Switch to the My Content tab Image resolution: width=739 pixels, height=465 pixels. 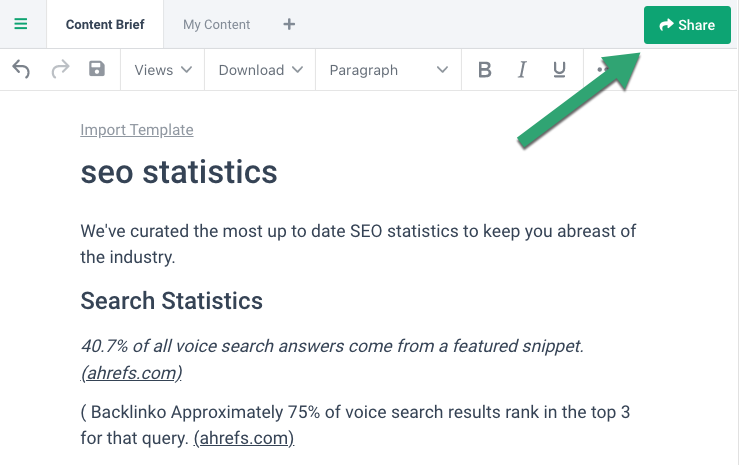click(x=216, y=24)
